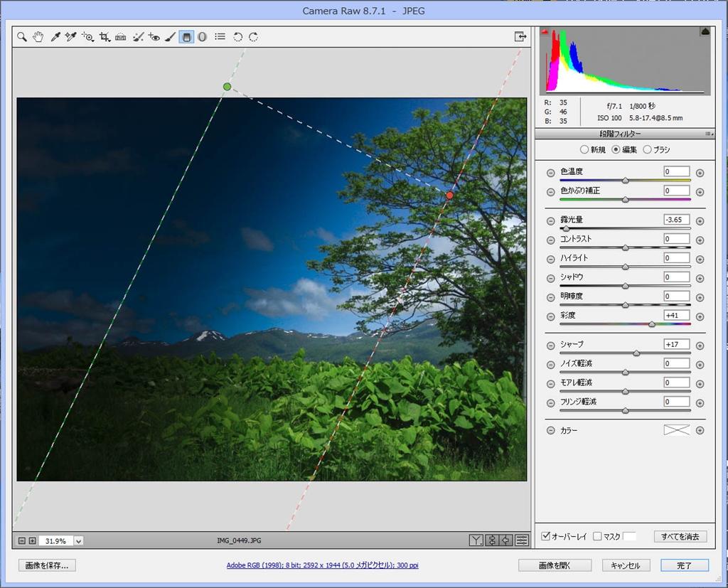
Task: Select the Adjustment Brush tool
Action: 171,37
